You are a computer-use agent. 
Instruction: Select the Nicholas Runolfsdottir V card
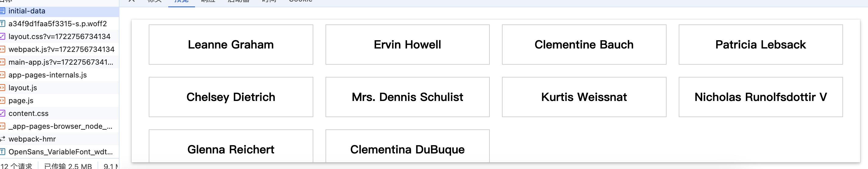tap(760, 97)
